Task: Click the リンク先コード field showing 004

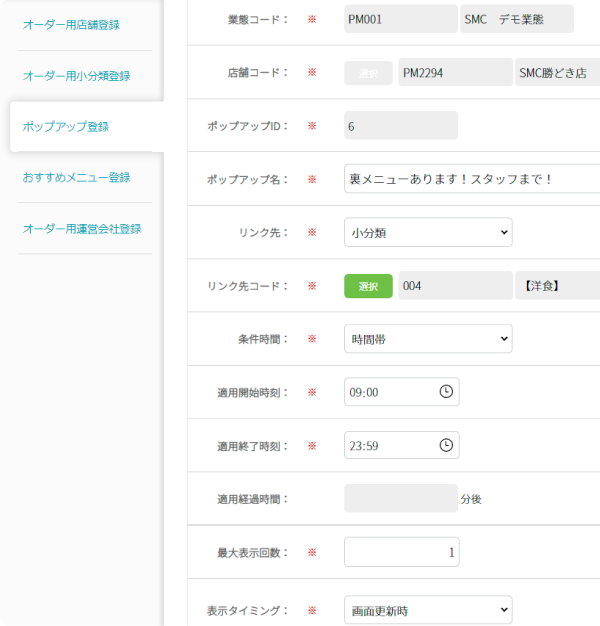Action: [x=453, y=286]
